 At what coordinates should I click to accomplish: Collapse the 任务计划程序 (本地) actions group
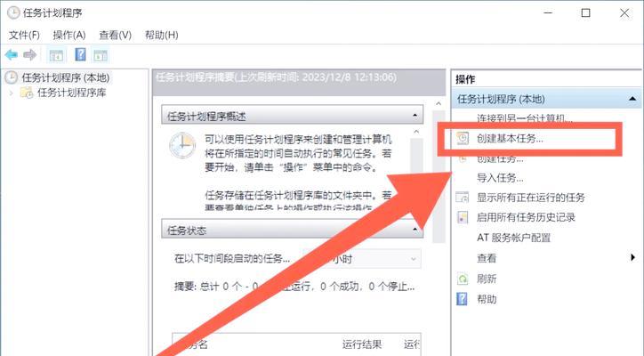632,99
